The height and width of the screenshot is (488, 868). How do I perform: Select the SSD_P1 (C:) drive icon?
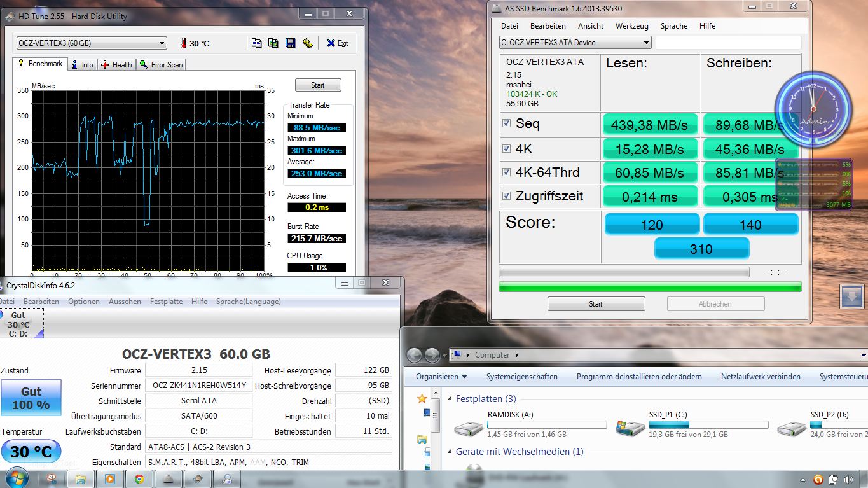pyautogui.click(x=630, y=428)
